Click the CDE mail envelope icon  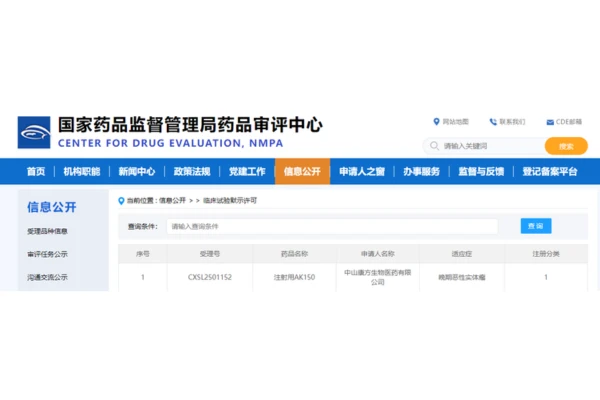550,122
